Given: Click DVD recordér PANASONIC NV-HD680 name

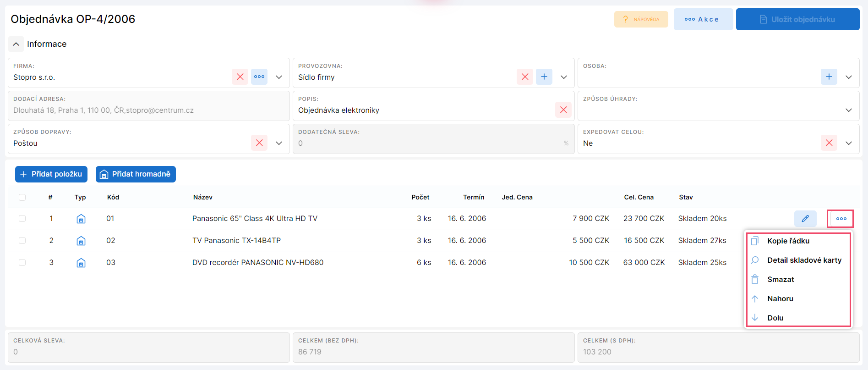Looking at the screenshot, I should coord(258,263).
